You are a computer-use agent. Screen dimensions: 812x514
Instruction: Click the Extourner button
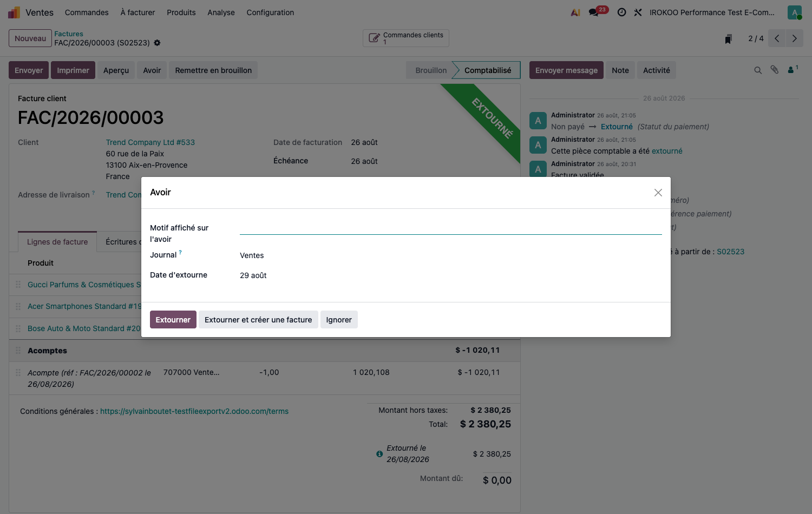[173, 320]
